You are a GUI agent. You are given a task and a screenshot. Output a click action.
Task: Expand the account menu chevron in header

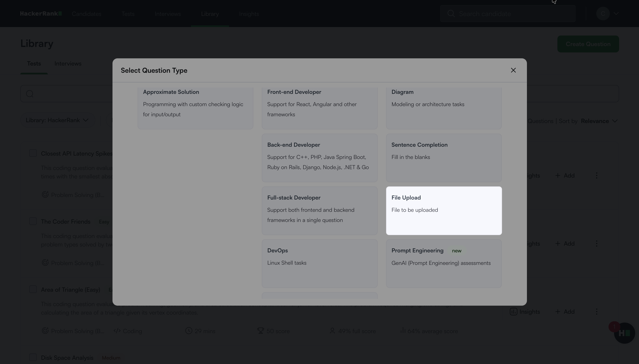pyautogui.click(x=616, y=14)
